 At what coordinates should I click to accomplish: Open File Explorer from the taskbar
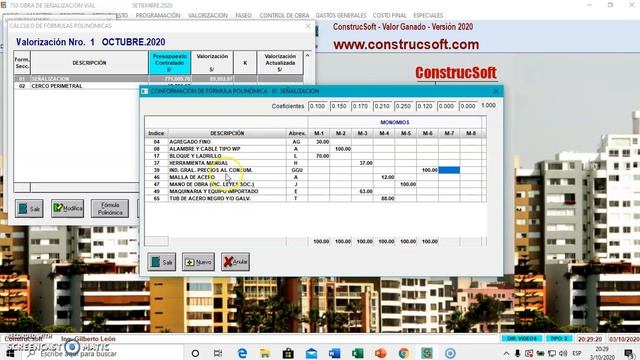click(265, 353)
